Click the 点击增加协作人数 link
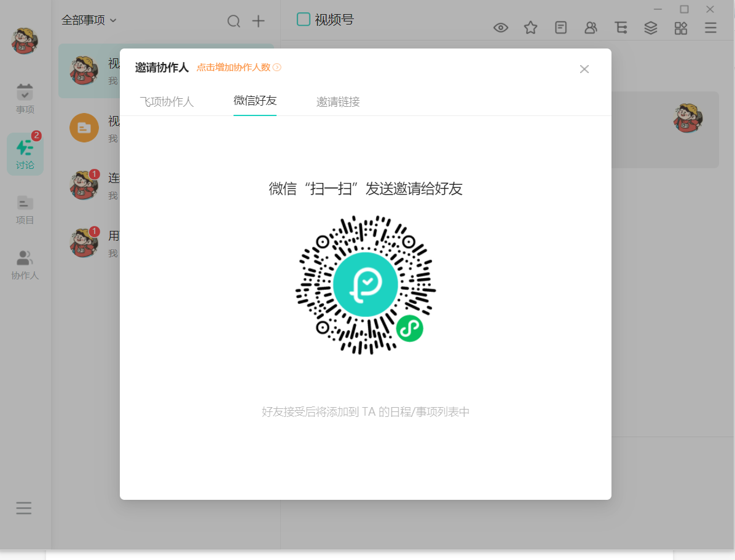 coord(238,68)
